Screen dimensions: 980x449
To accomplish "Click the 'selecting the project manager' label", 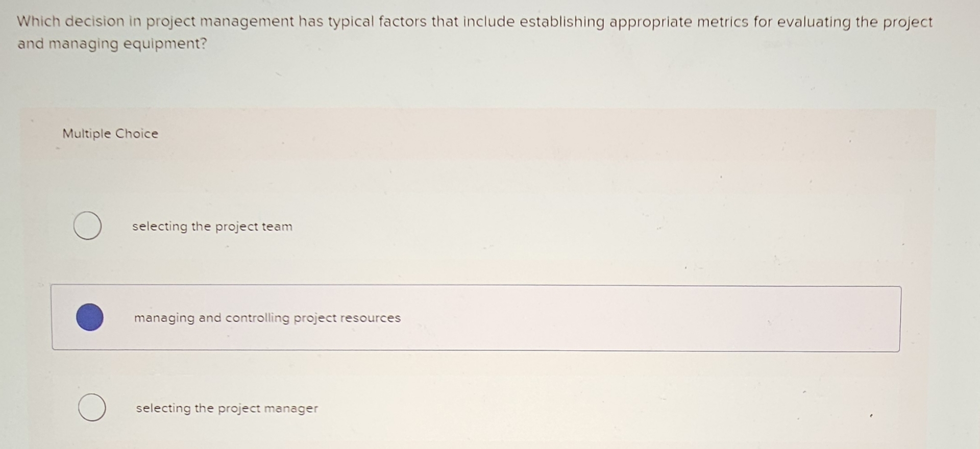I will pos(227,408).
